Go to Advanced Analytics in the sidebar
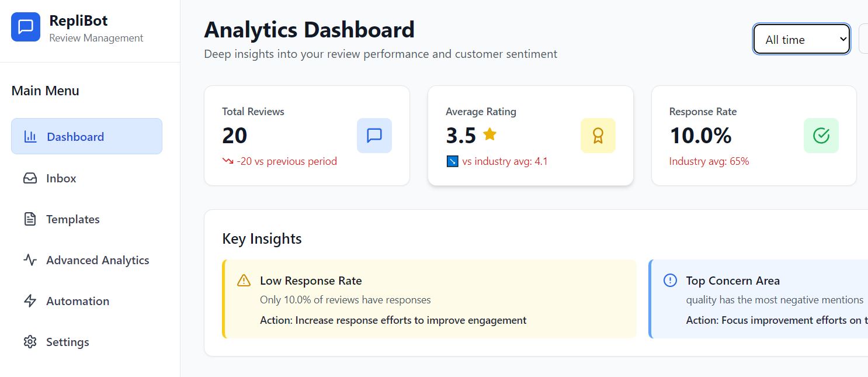The width and height of the screenshot is (868, 377). click(x=98, y=260)
